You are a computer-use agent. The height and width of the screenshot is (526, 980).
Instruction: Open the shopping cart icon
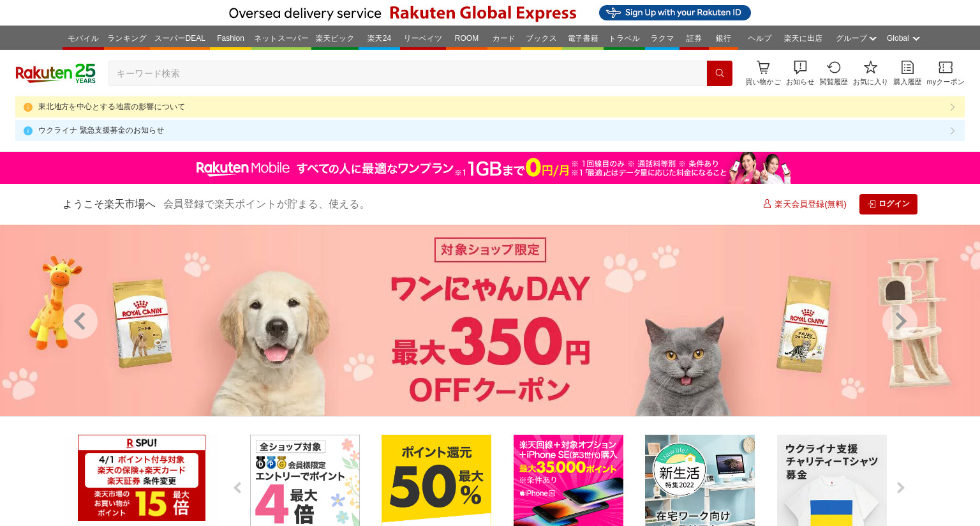pos(762,73)
